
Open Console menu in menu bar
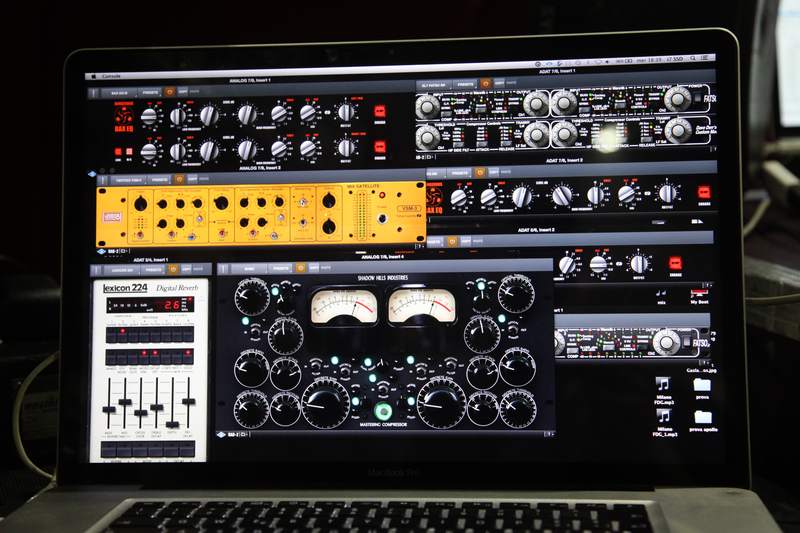[x=111, y=77]
